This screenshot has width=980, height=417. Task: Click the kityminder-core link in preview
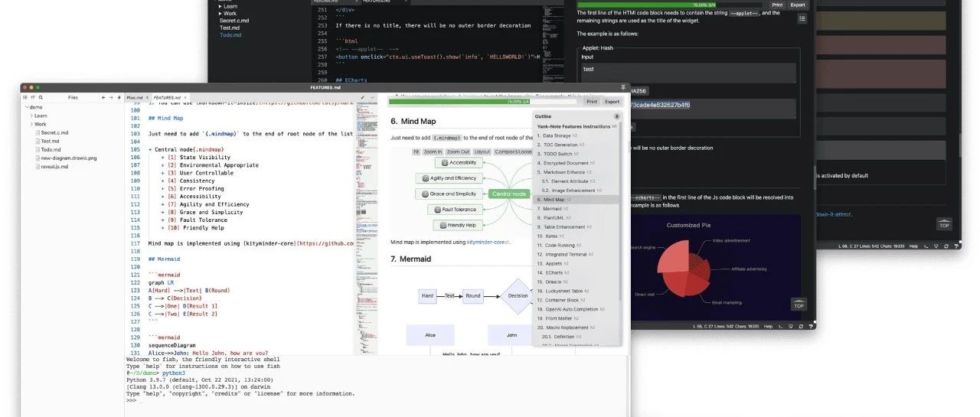pyautogui.click(x=486, y=242)
